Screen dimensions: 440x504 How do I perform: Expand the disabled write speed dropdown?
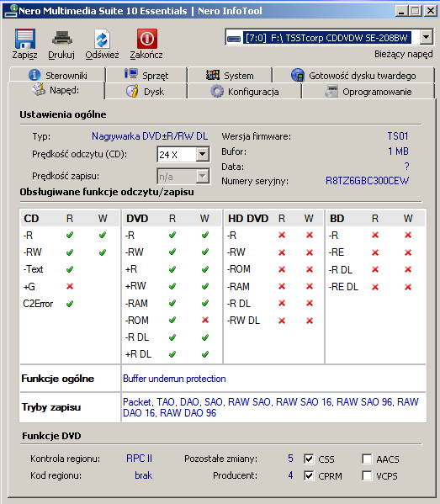203,176
